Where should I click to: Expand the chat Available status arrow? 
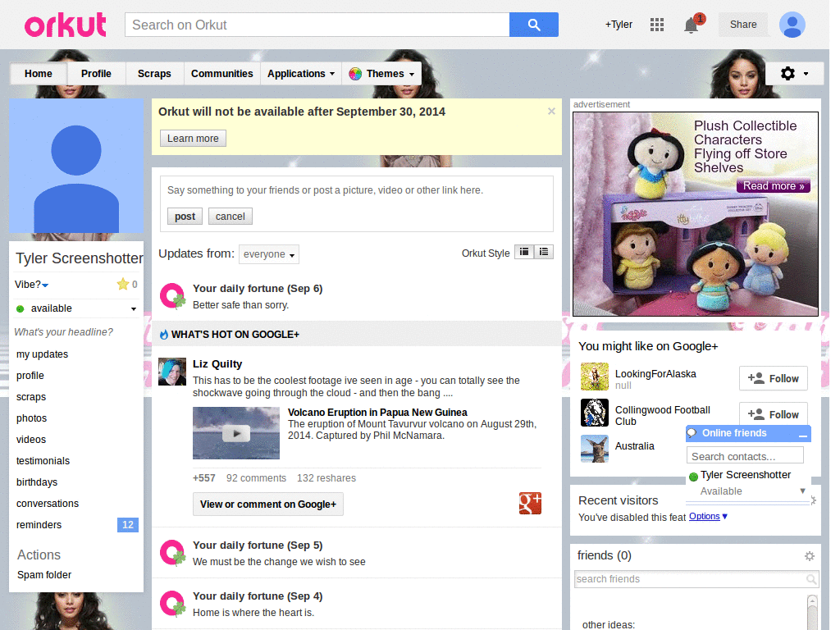click(802, 491)
